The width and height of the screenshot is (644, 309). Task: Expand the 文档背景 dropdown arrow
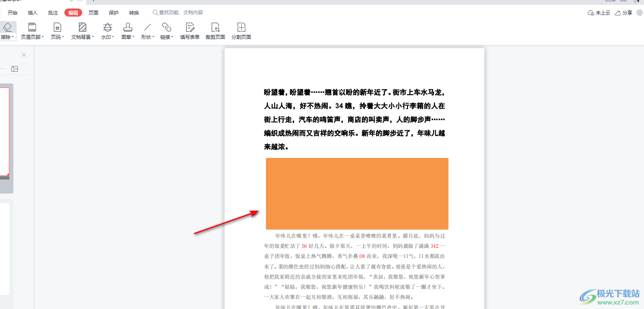coord(93,37)
